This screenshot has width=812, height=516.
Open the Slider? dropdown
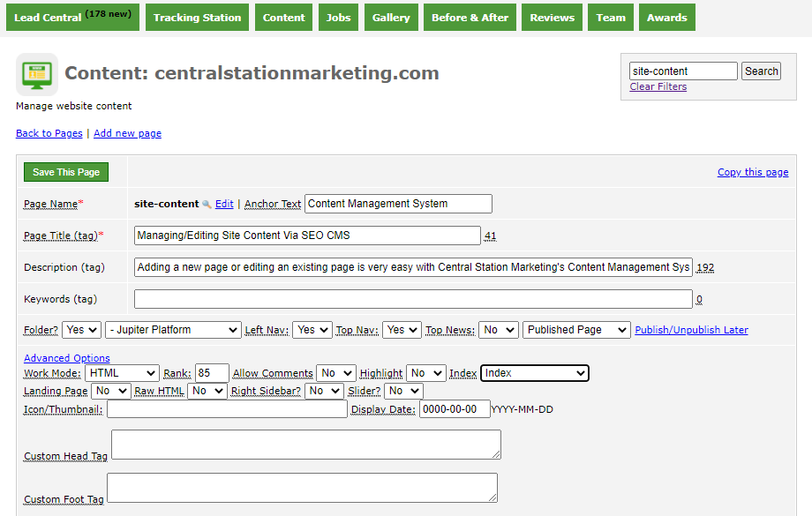click(x=404, y=391)
